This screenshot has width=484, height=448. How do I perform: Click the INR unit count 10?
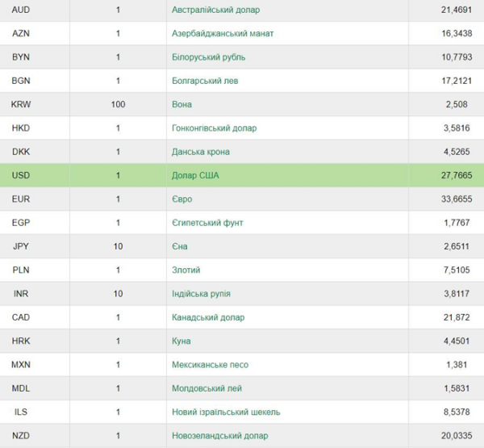pyautogui.click(x=118, y=294)
